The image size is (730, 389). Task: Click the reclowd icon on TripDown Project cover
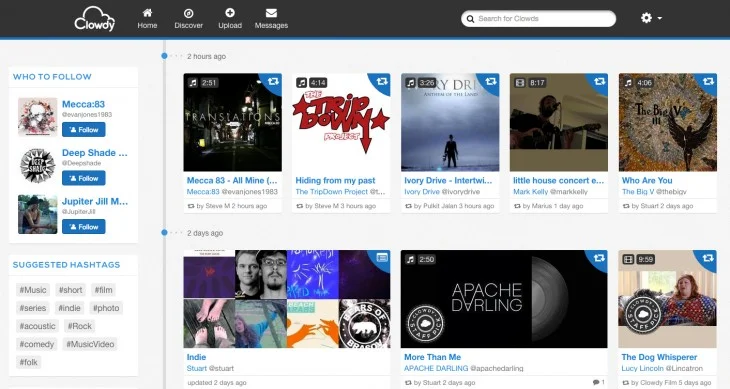382,81
